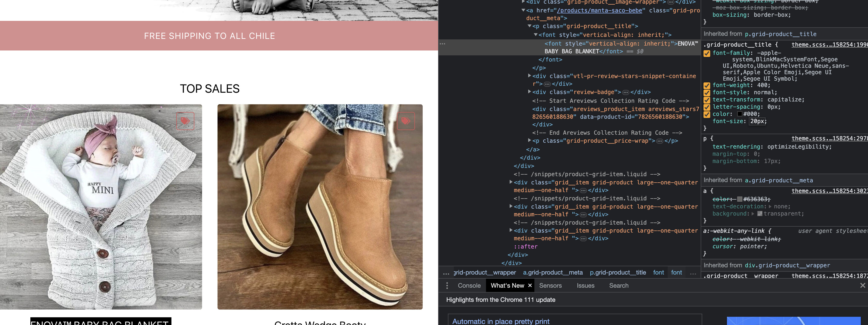The width and height of the screenshot is (868, 325).
Task: Switch to the Console drawer tab
Action: pyautogui.click(x=469, y=286)
